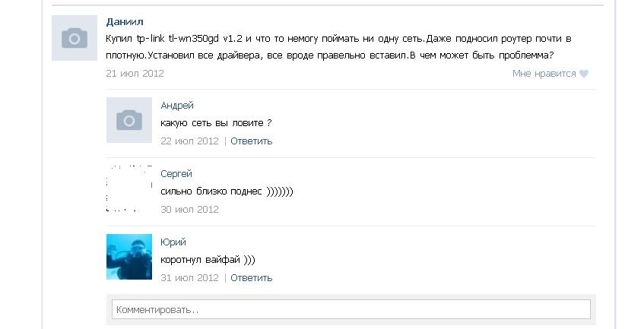Open Андрей's camera placeholder avatar
The height and width of the screenshot is (329, 644).
(x=128, y=120)
